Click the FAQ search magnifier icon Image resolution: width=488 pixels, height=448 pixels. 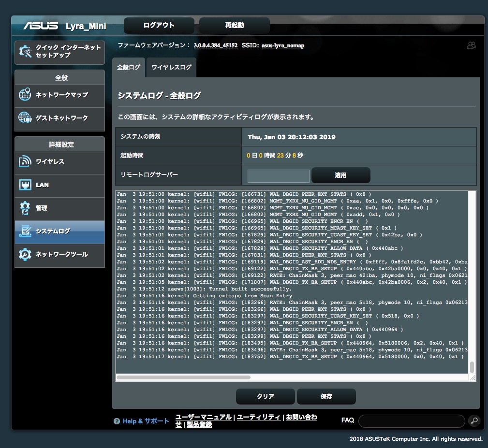click(474, 420)
